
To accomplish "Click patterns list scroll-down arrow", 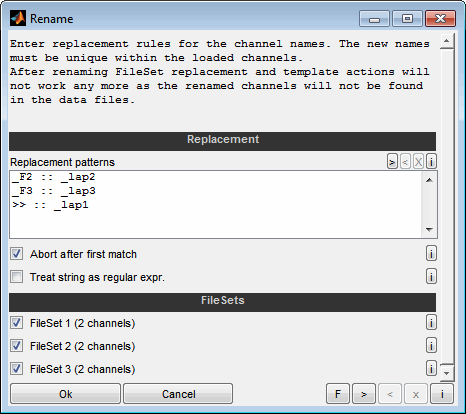I will [429, 230].
